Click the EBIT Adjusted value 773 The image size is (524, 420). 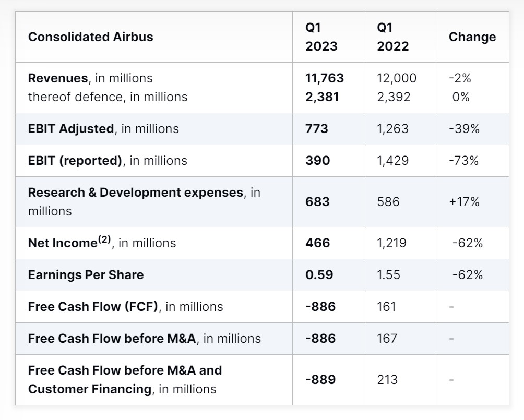click(317, 129)
